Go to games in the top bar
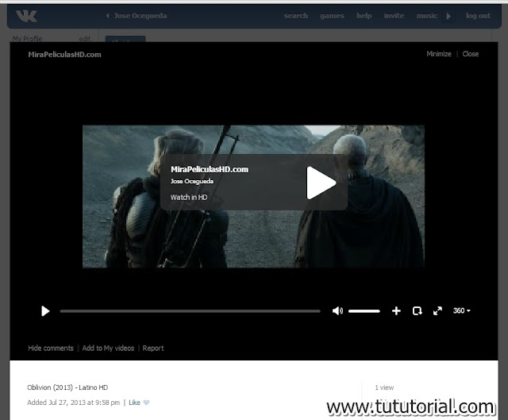Viewport: 508px width, 420px height. click(332, 16)
